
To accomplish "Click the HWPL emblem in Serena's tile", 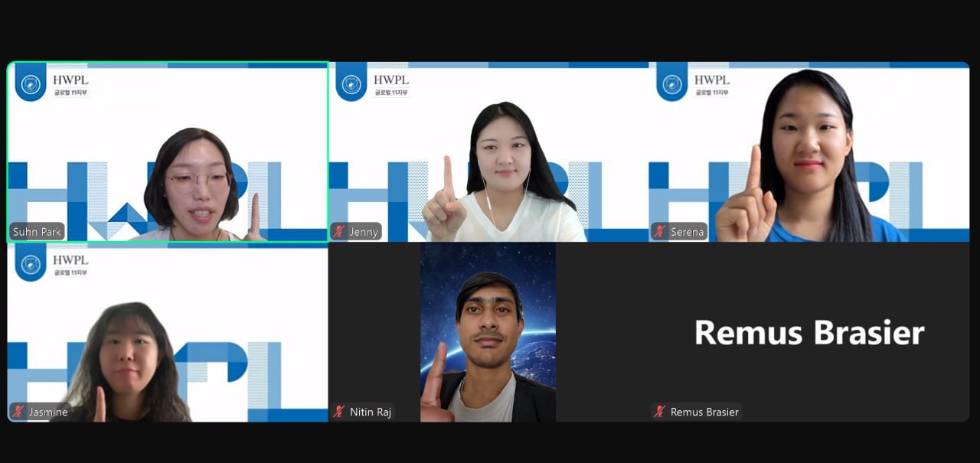I will pos(672,83).
